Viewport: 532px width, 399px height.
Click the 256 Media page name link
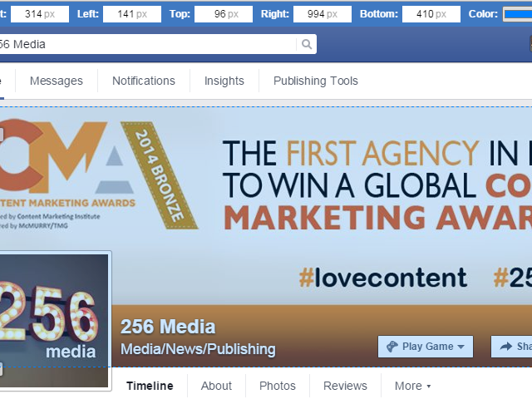coord(168,327)
